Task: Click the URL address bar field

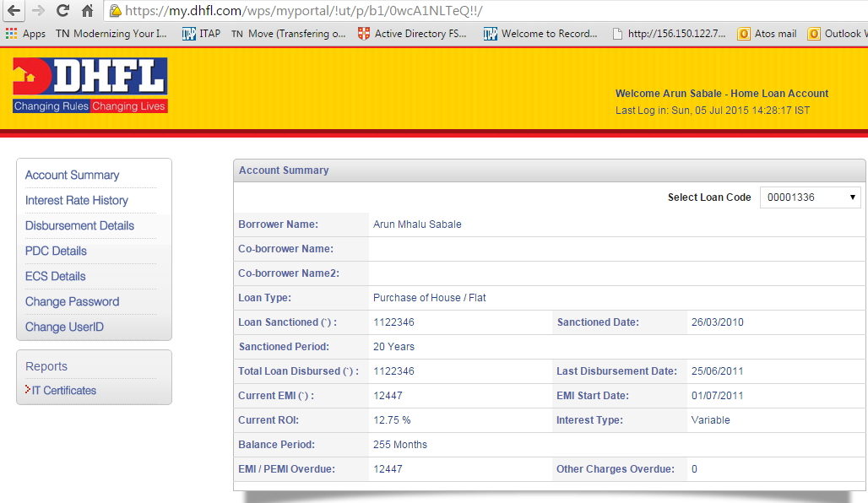Action: [x=490, y=11]
